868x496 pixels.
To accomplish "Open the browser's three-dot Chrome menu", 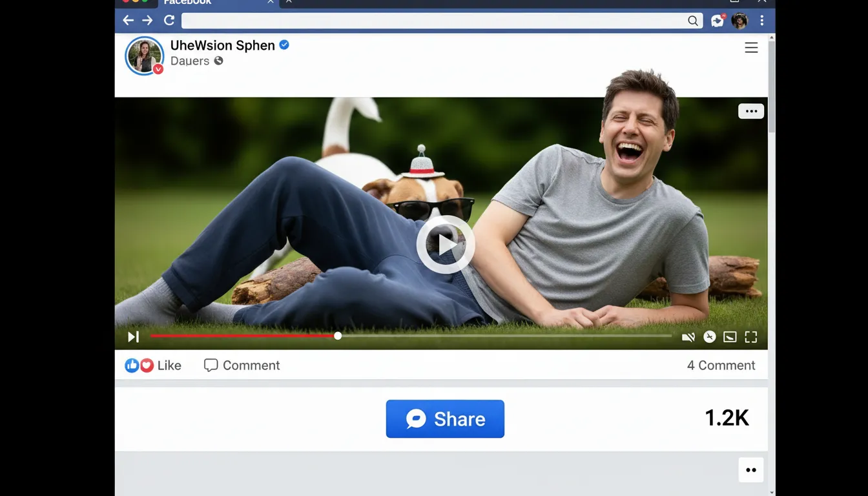I will pyautogui.click(x=762, y=21).
